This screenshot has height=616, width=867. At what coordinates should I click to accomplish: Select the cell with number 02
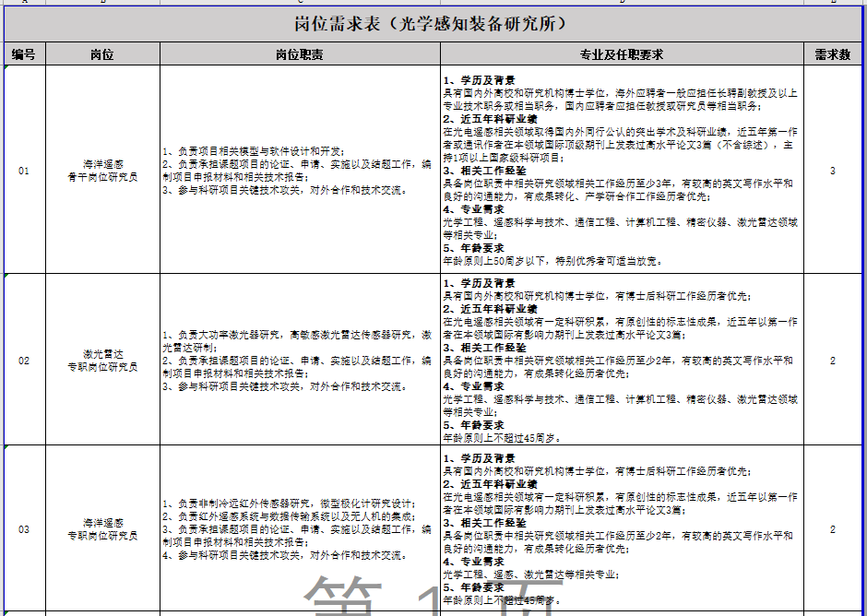point(24,360)
